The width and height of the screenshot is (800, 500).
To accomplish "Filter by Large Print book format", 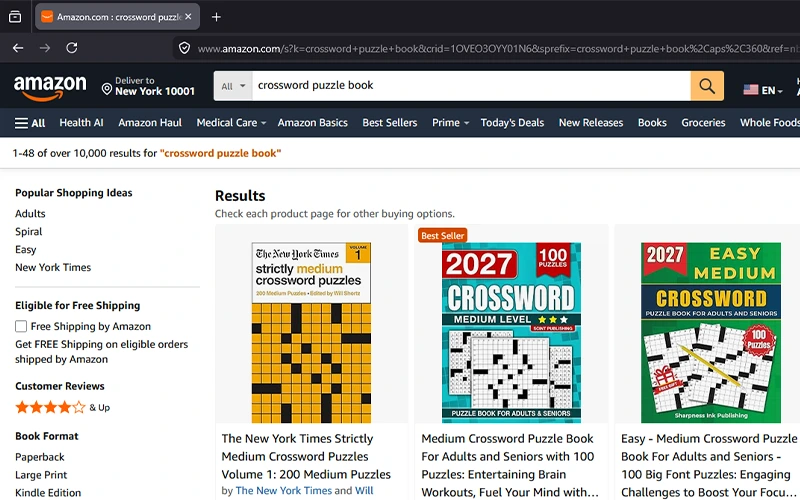I will click(41, 475).
